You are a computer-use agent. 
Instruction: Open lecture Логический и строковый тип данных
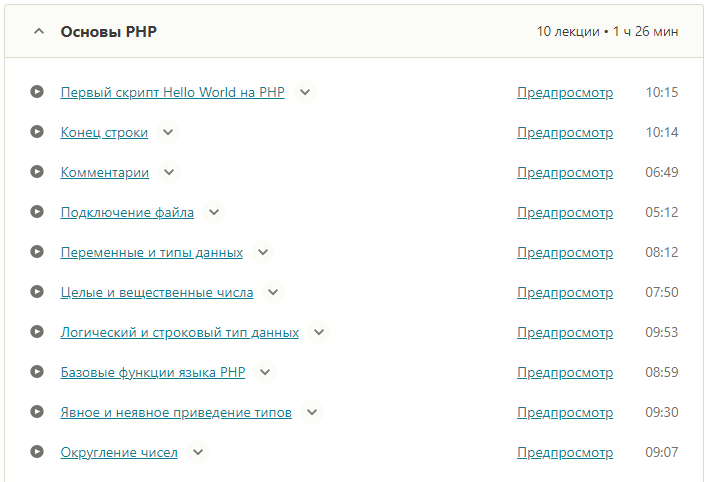point(179,332)
